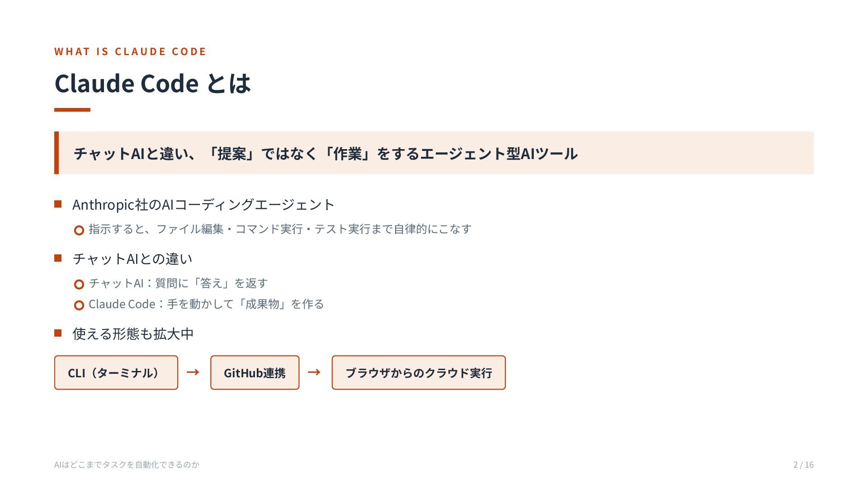Screen dimensions: 868x488
Task: Click the circle bullet before チャットAI：質問に
Action: tap(79, 285)
